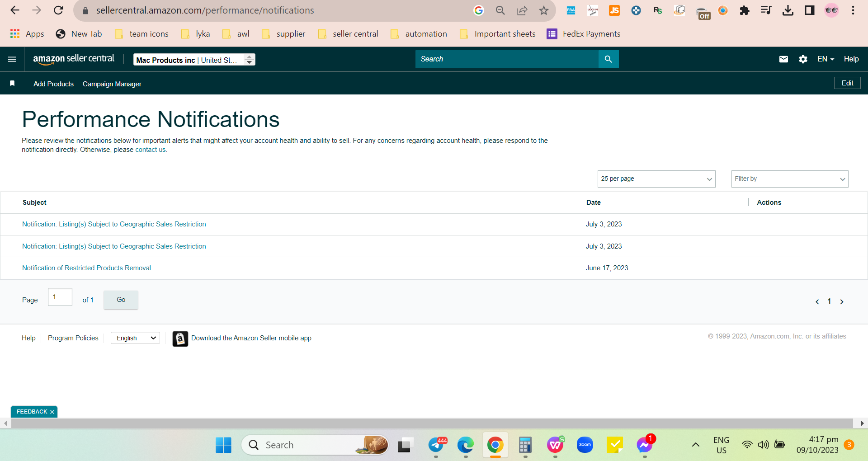Open the Filter by dropdown

(x=790, y=179)
